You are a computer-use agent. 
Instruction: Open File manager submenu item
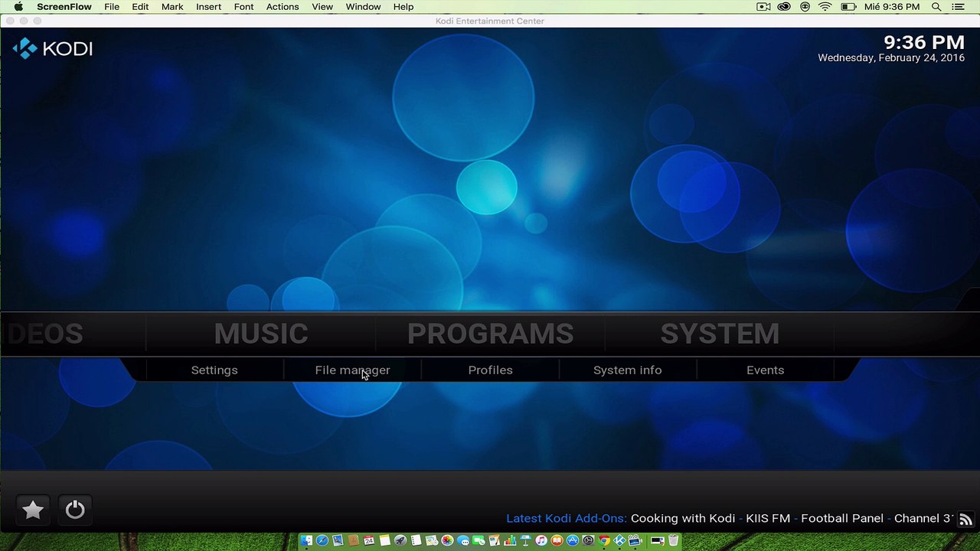point(352,370)
